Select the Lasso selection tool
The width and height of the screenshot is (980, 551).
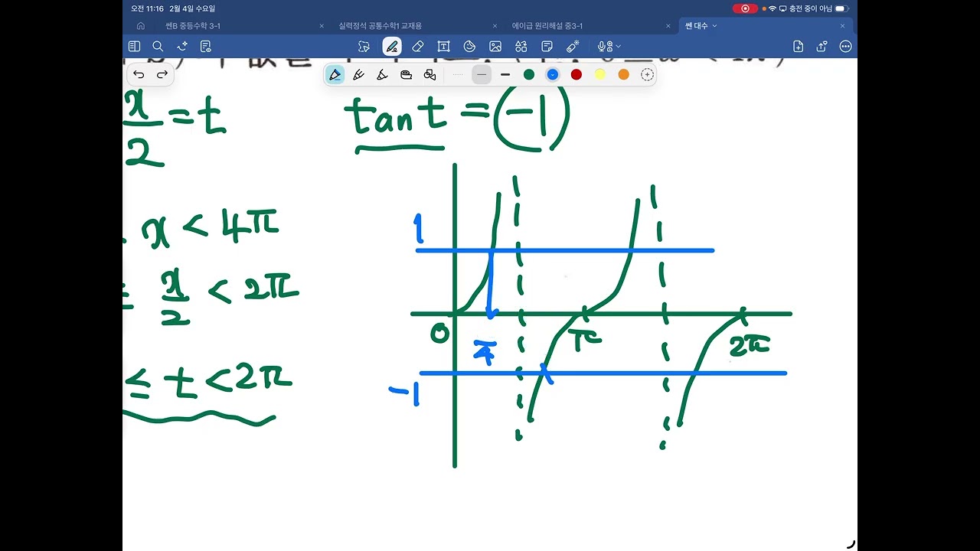pos(364,46)
